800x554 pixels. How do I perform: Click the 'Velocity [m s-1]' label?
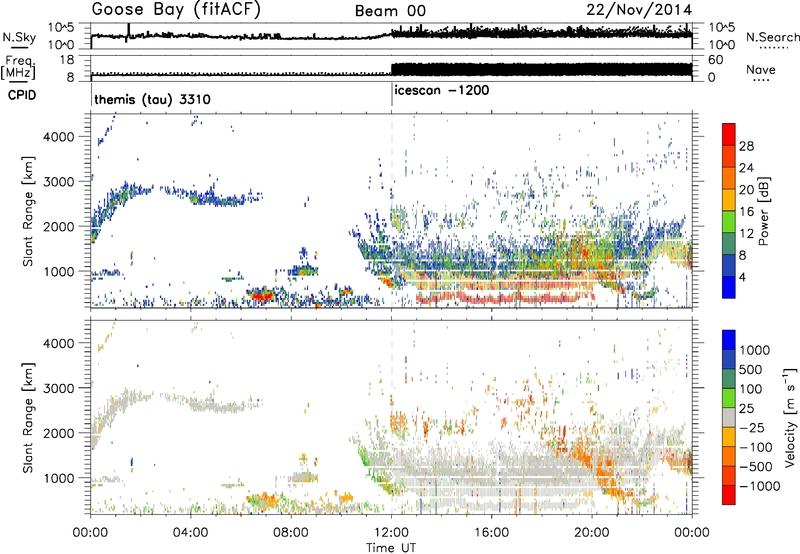pyautogui.click(x=790, y=417)
